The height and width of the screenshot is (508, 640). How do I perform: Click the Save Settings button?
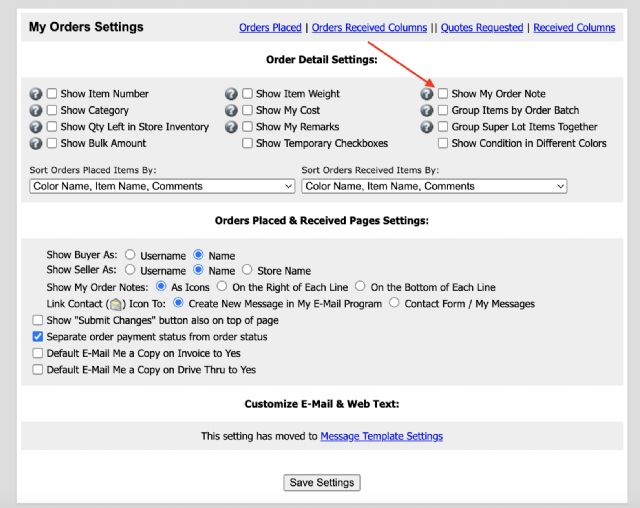tap(321, 483)
